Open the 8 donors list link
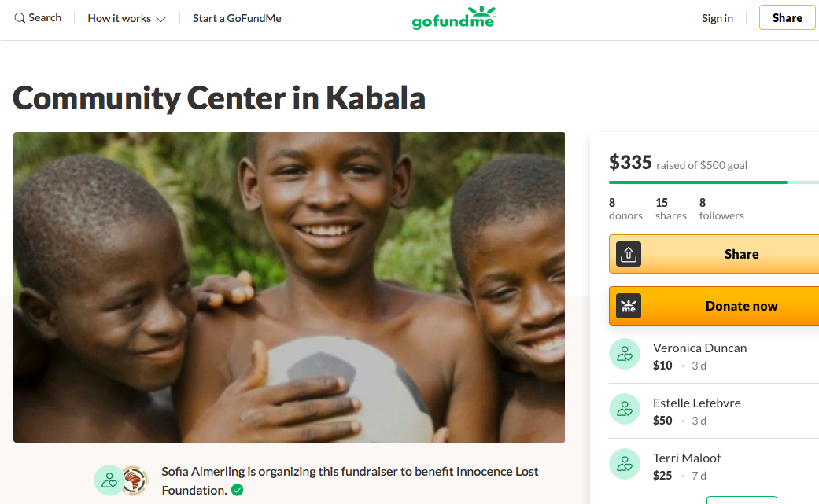The height and width of the screenshot is (504, 819). (625, 208)
